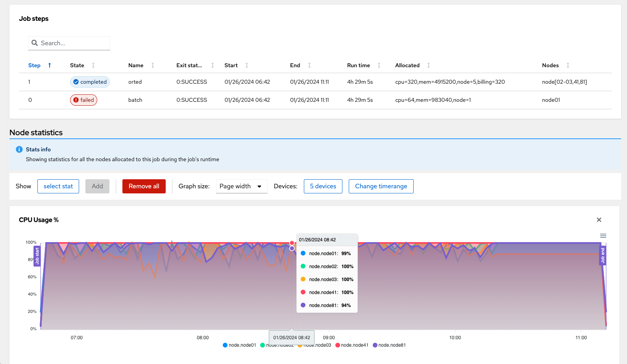Click node.node02: 100% in the tooltip
The image size is (627, 364).
coord(327,267)
